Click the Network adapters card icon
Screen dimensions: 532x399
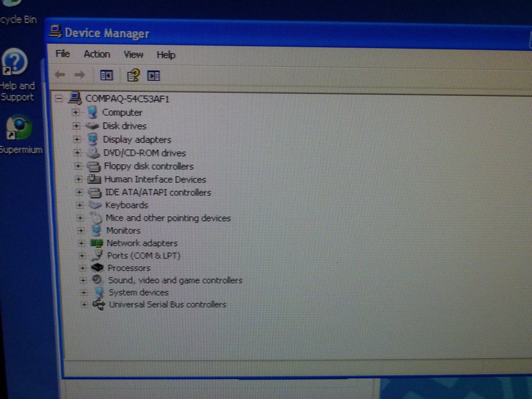pyautogui.click(x=97, y=243)
